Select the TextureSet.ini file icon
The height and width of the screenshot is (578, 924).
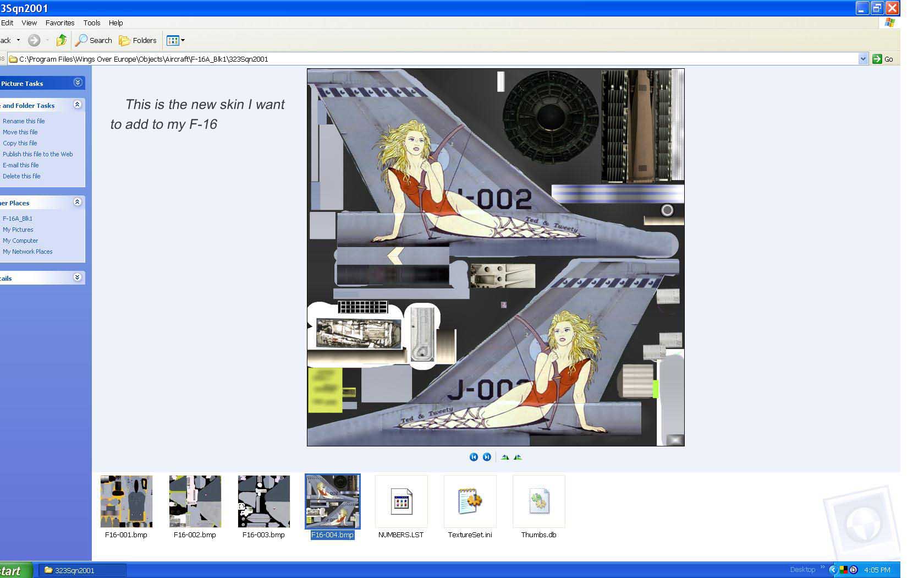pos(470,501)
